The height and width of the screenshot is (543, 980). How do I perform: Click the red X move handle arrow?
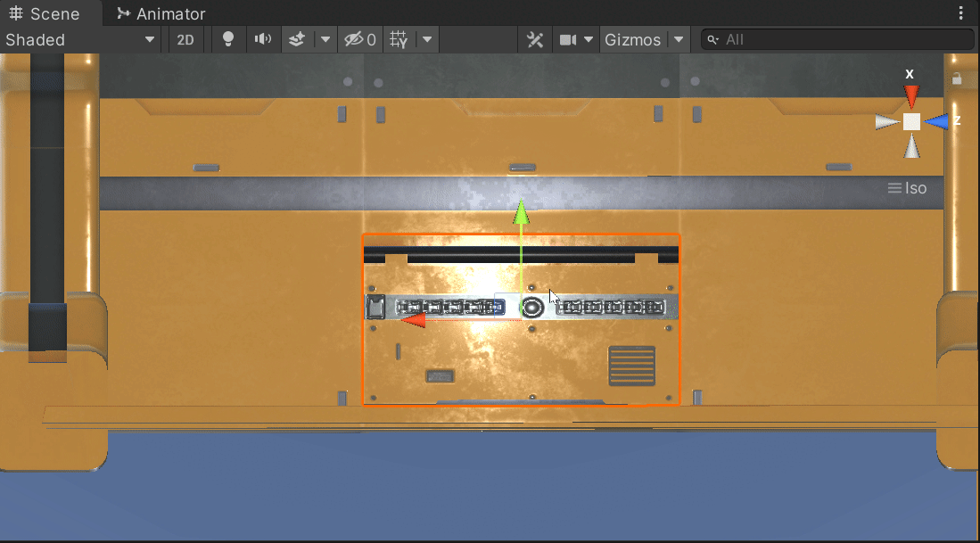tap(413, 321)
